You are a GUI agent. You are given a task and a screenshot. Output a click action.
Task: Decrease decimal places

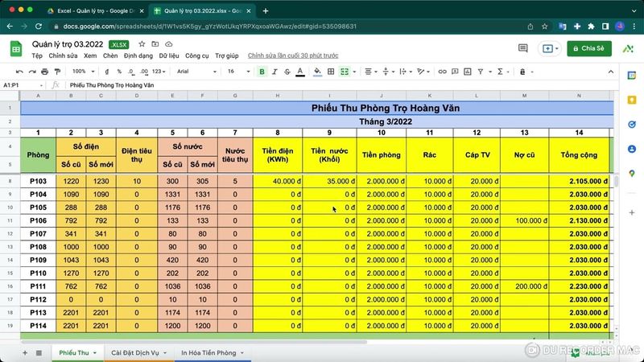(x=131, y=72)
